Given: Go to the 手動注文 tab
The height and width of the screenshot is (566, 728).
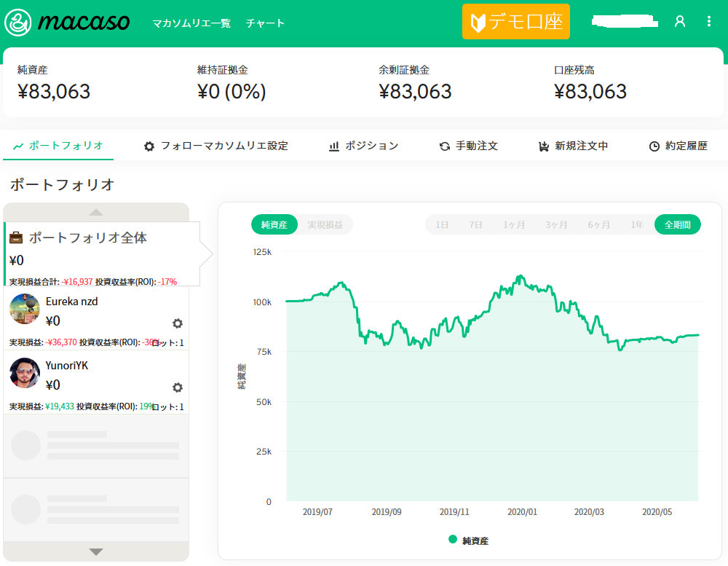Looking at the screenshot, I should click(x=469, y=146).
